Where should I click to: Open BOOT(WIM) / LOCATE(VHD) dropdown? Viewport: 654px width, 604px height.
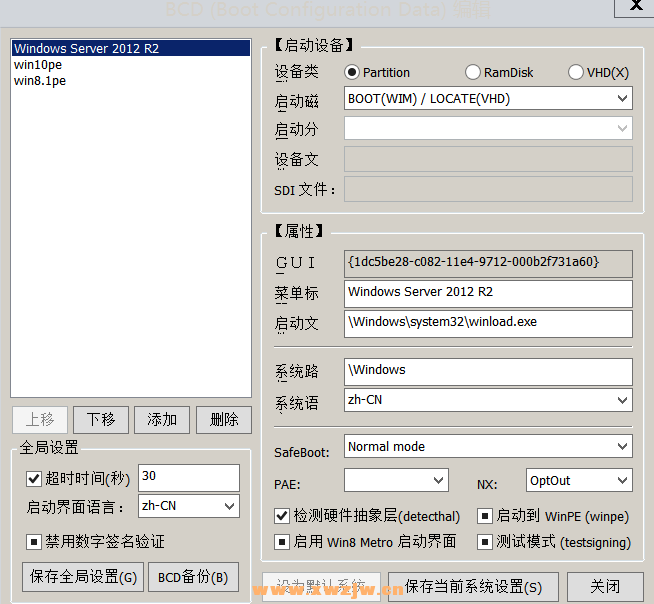pyautogui.click(x=488, y=98)
